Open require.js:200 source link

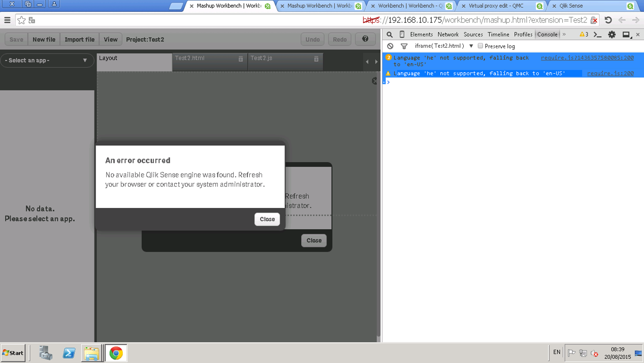click(610, 73)
